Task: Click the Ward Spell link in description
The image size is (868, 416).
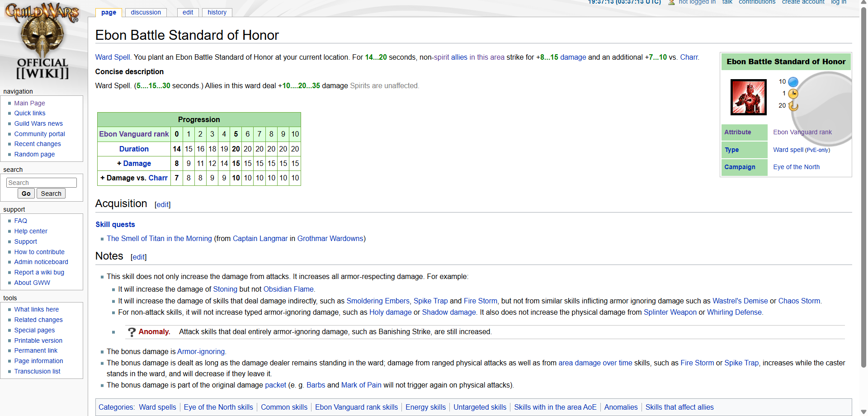Action: point(113,57)
